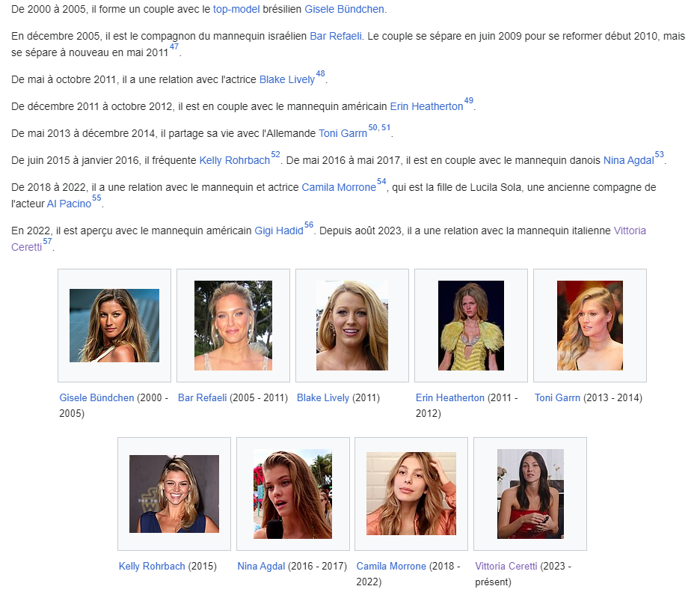Open the gallery image captioned Nina Agdal
The height and width of the screenshot is (601, 700).
point(292,494)
